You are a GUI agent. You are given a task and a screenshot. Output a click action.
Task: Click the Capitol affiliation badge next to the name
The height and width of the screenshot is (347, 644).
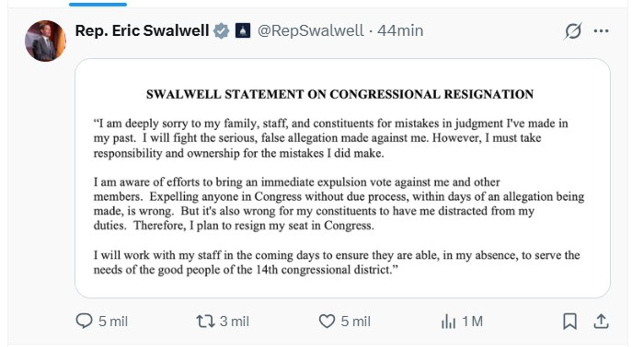243,30
